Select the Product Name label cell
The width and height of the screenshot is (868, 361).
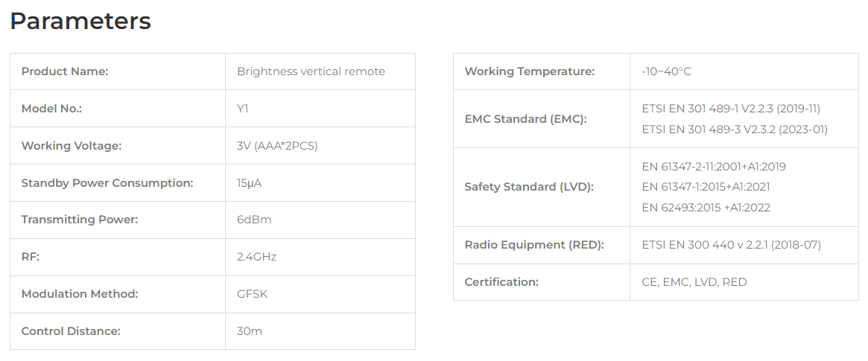pos(118,71)
